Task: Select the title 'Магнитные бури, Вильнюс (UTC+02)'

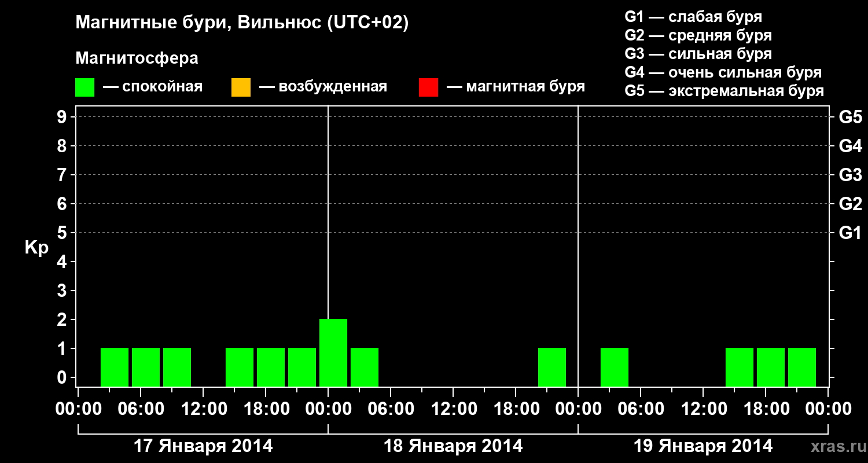Action: click(242, 24)
